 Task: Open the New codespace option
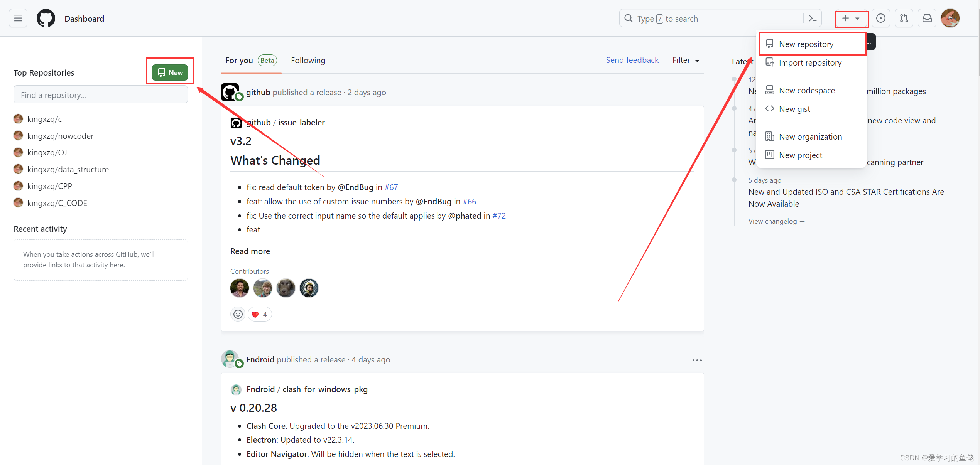pos(807,90)
